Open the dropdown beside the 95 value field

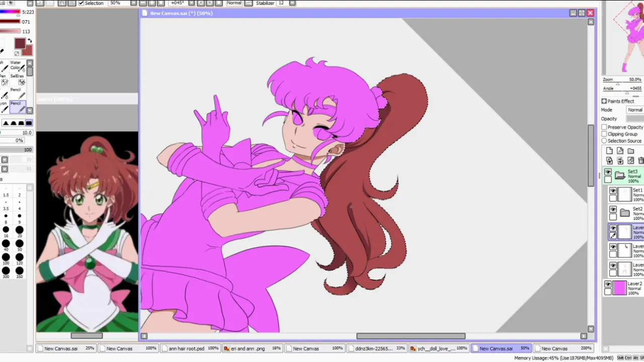5,169
